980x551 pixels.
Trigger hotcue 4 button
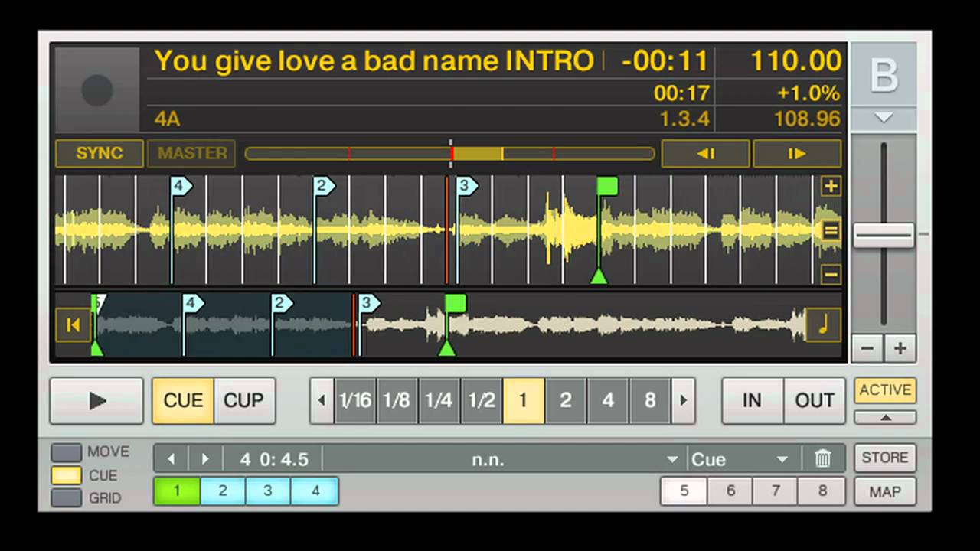coord(315,491)
